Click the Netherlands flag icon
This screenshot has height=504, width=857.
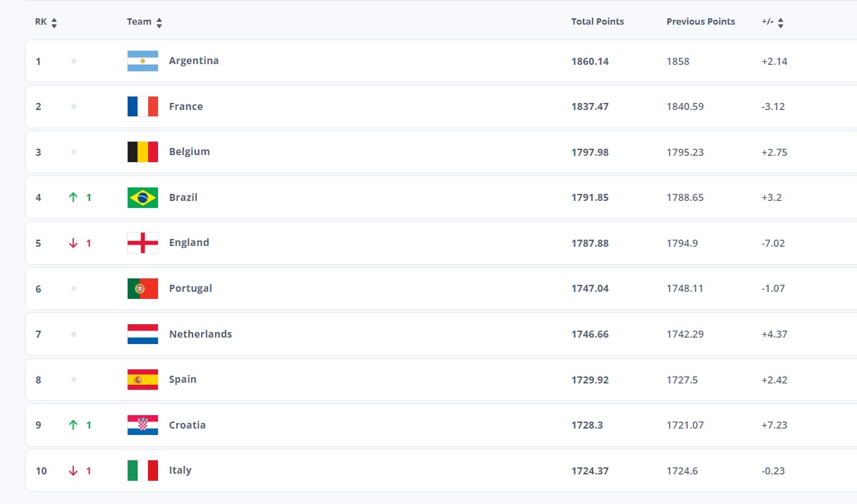[x=142, y=334]
